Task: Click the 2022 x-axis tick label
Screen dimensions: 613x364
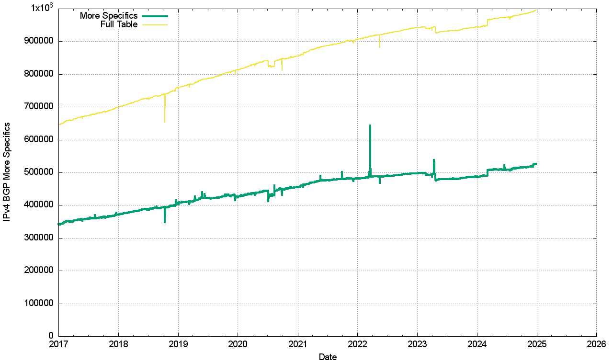Action: 357,344
